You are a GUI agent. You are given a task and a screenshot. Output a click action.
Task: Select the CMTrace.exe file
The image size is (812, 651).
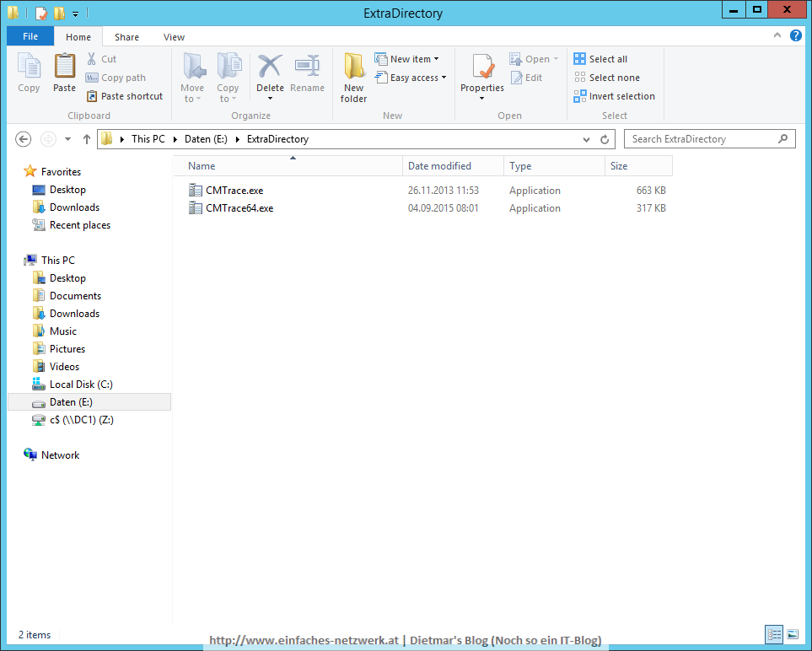tap(234, 190)
